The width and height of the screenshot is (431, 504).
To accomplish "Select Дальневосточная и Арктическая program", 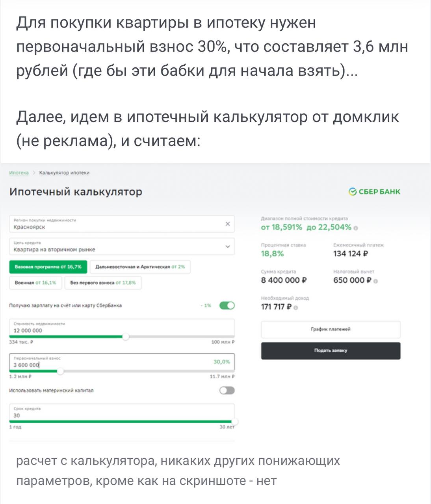I will point(140,267).
